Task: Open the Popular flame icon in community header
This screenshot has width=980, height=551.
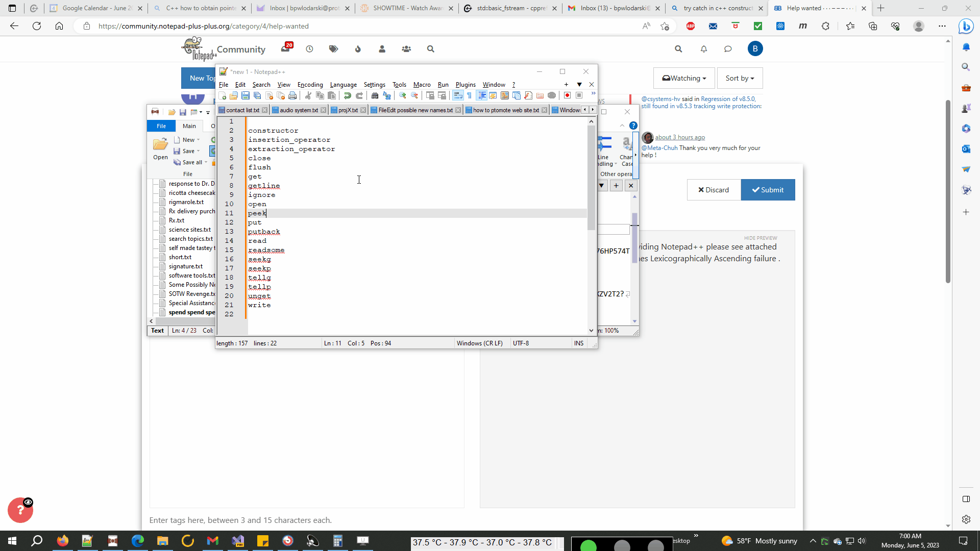Action: pos(358,49)
